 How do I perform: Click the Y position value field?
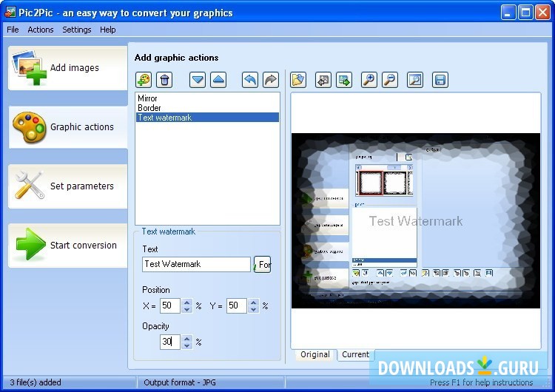[237, 305]
